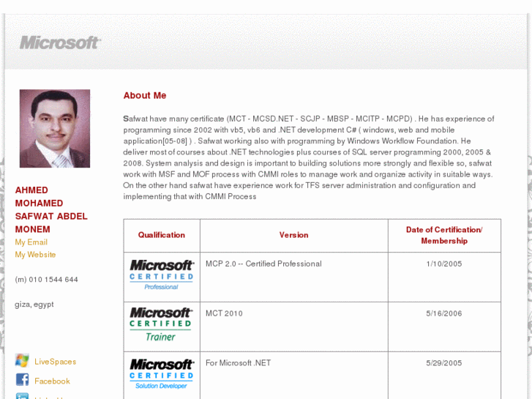Click the date 5/29/2005
532x399 pixels.
[x=444, y=363]
